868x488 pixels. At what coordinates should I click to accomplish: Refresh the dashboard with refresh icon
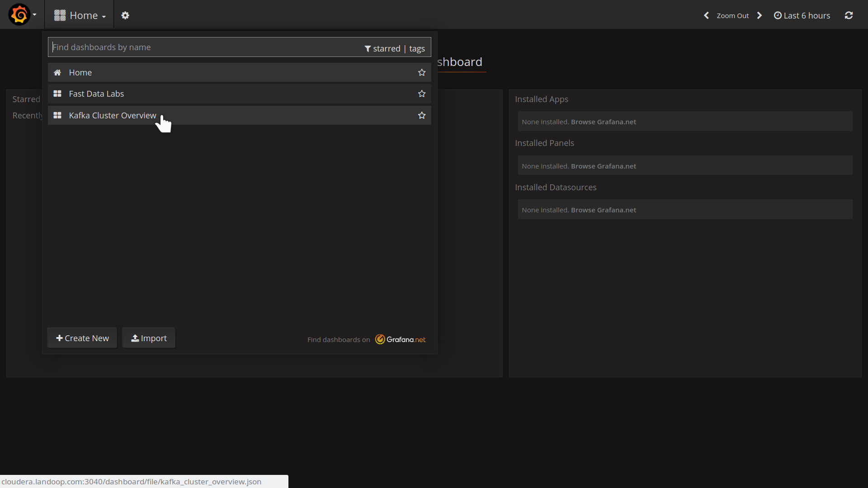(x=849, y=15)
